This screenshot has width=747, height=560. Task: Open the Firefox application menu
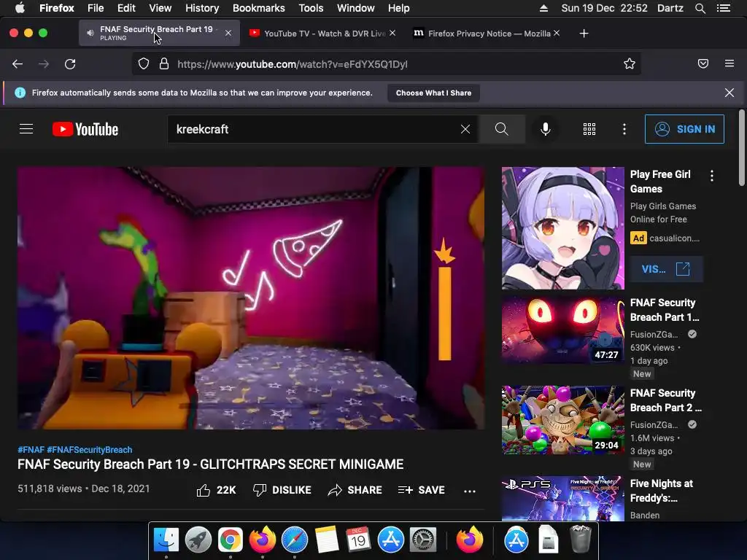click(x=729, y=63)
